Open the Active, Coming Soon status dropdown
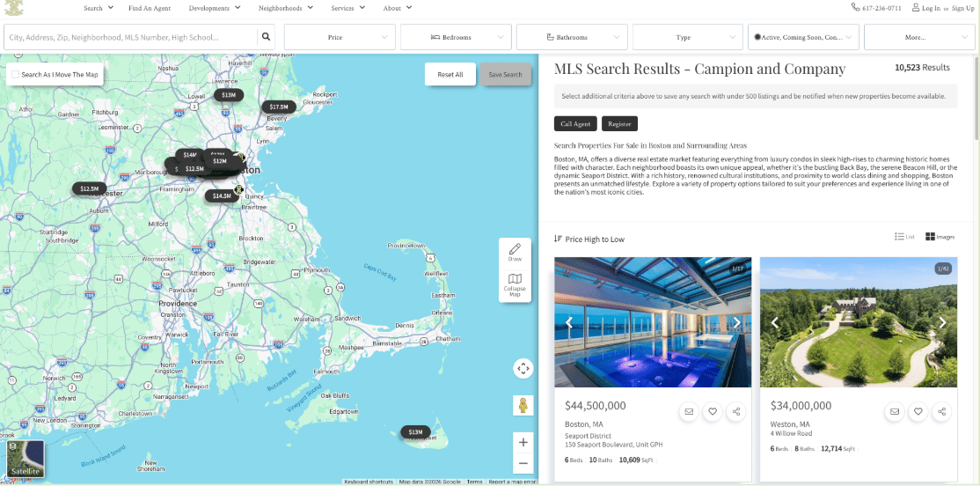 (803, 37)
